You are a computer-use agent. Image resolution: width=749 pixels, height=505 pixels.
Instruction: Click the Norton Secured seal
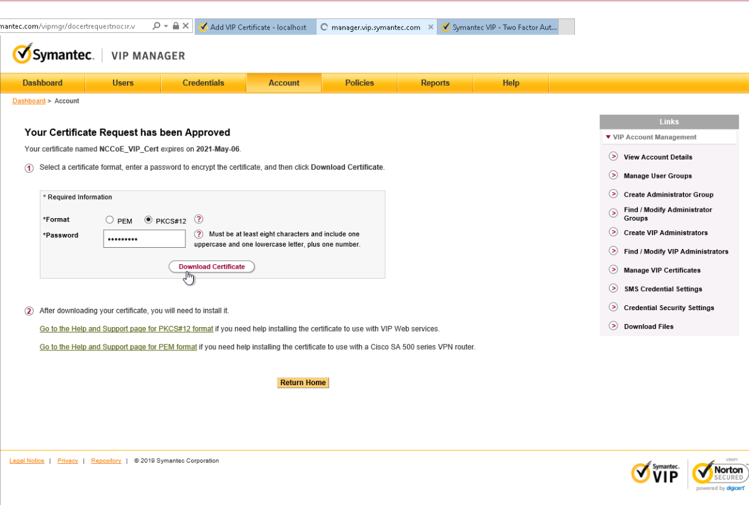point(719,473)
